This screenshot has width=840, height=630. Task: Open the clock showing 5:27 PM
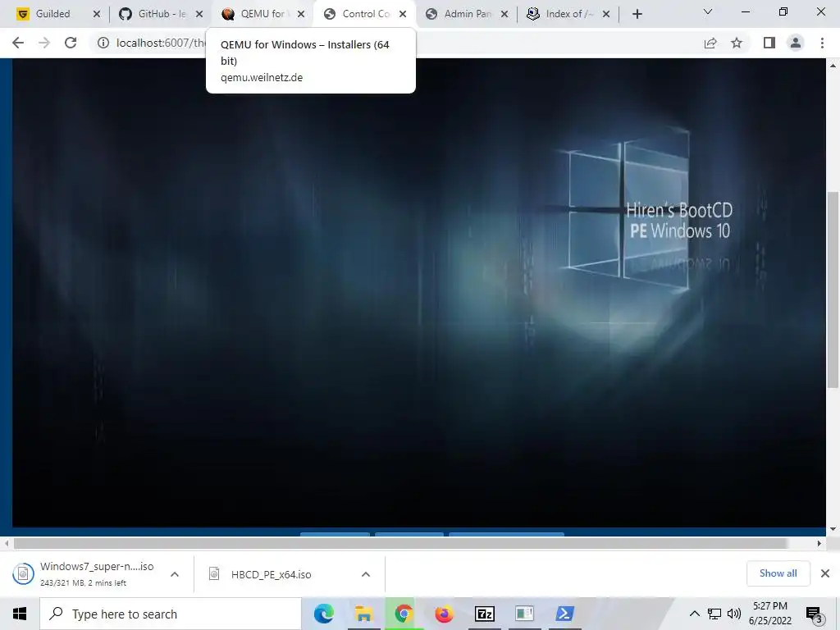[769, 614]
